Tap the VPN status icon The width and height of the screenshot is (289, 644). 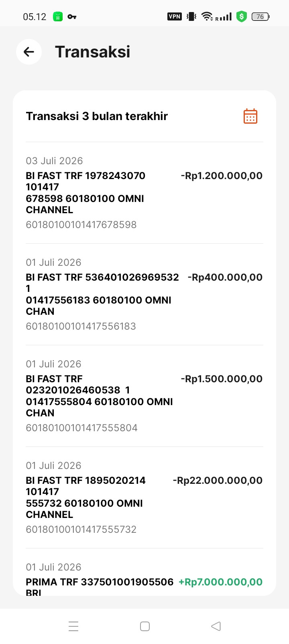[x=175, y=16]
